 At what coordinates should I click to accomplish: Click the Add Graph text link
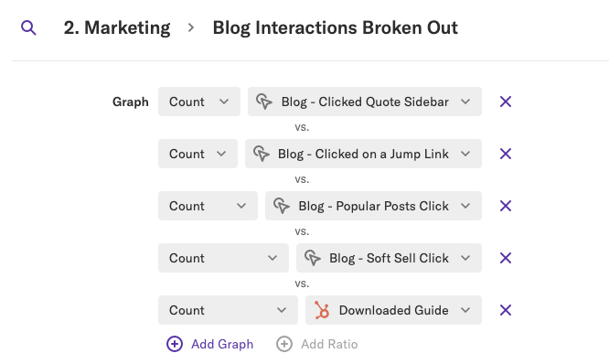point(222,344)
